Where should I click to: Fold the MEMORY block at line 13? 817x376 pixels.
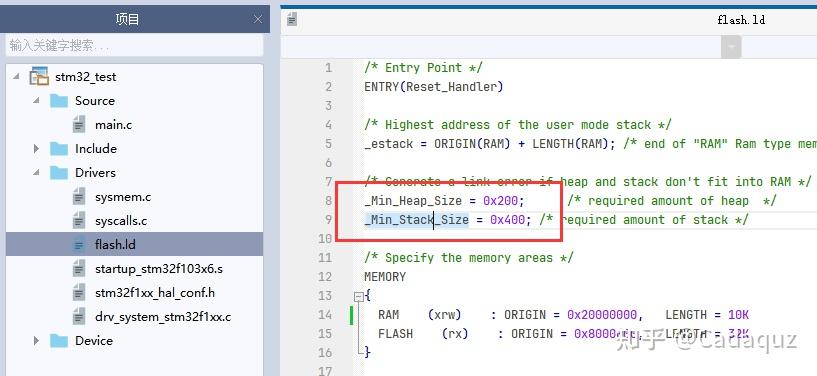[358, 296]
